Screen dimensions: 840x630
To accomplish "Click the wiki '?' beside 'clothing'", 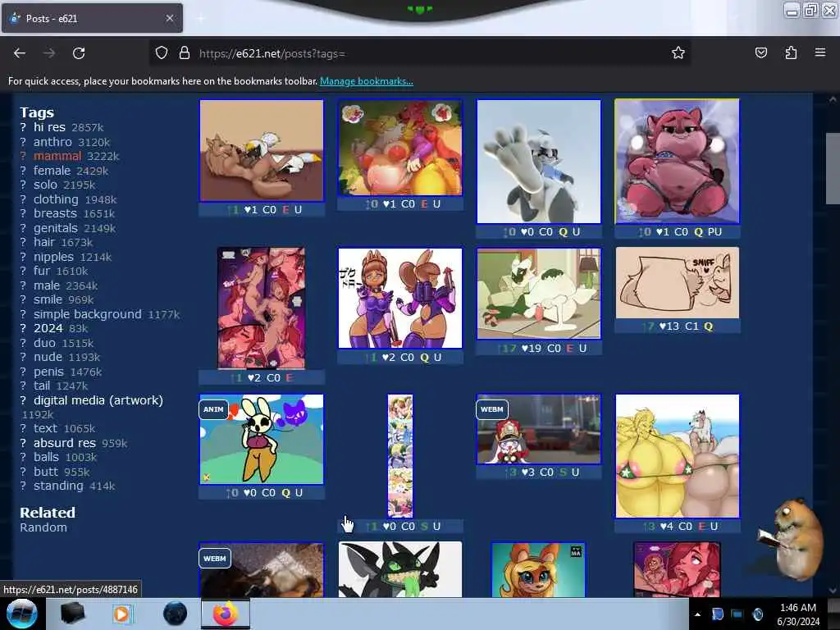I will (x=23, y=199).
